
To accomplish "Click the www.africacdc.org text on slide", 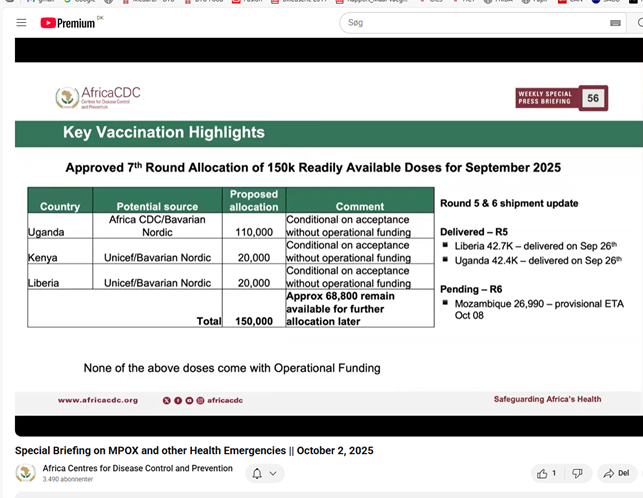I will [x=98, y=400].
